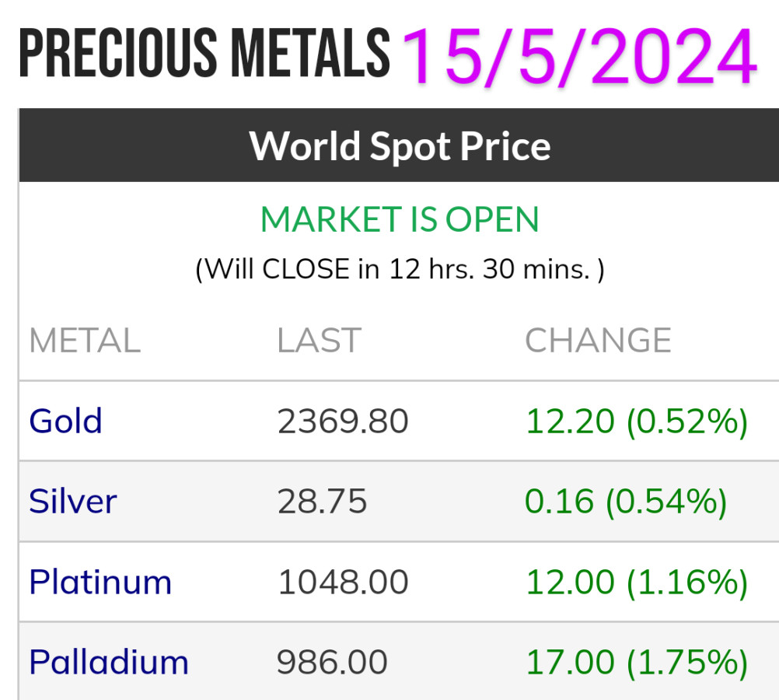Click Palladium's last price 986.00
This screenshot has height=700, width=779.
332,663
